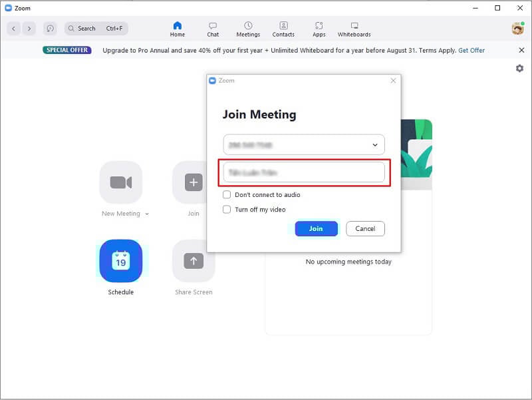The width and height of the screenshot is (532, 400).
Task: Open the Schedule calendar icon
Action: pos(121,261)
